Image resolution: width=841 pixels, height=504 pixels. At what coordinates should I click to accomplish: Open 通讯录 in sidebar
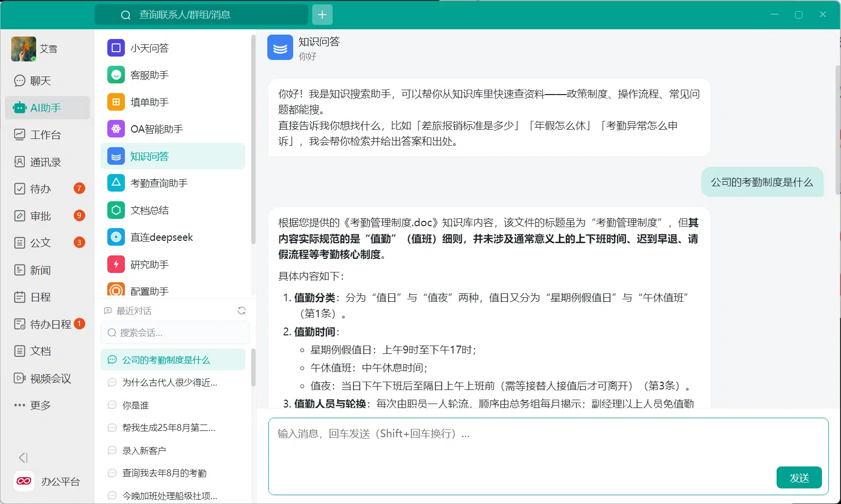(47, 162)
